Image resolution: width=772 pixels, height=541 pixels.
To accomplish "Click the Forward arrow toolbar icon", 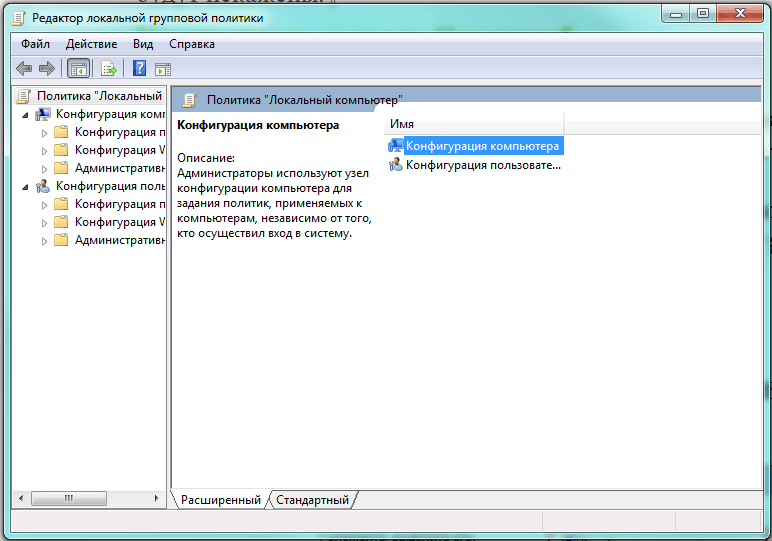I will point(47,68).
